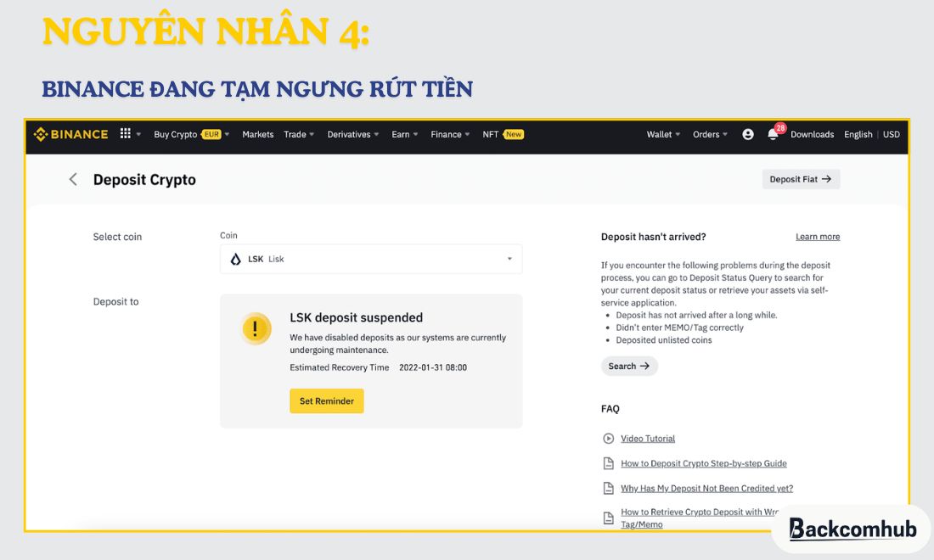The image size is (934, 560).
Task: Open Why Has My Deposit Not Been Credited
Action: pyautogui.click(x=706, y=489)
